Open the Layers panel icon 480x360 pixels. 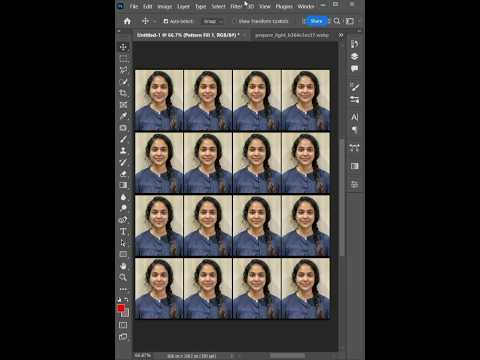(355, 56)
